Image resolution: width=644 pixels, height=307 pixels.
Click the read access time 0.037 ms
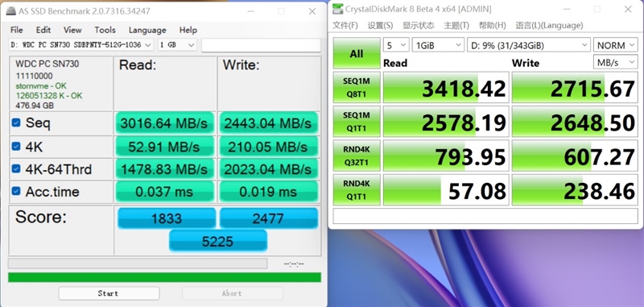click(165, 192)
